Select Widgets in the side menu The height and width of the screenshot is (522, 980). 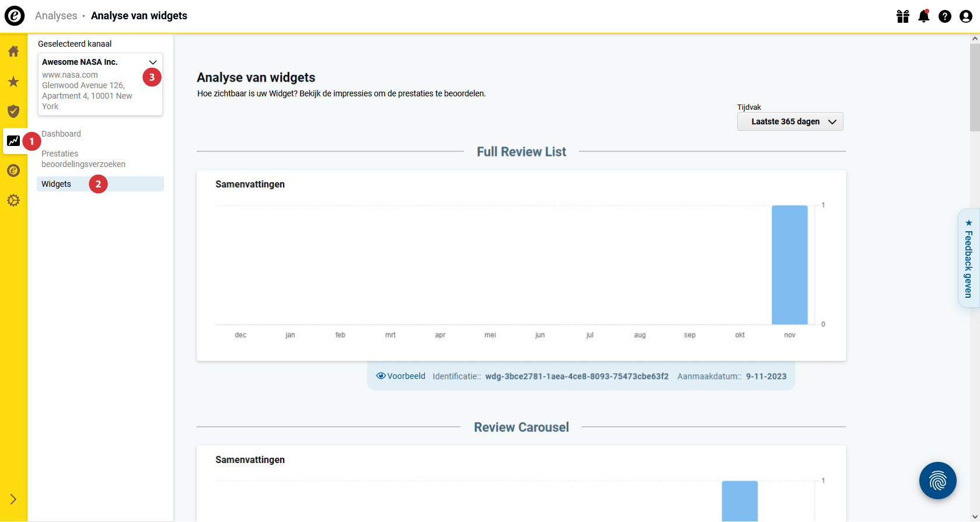57,184
